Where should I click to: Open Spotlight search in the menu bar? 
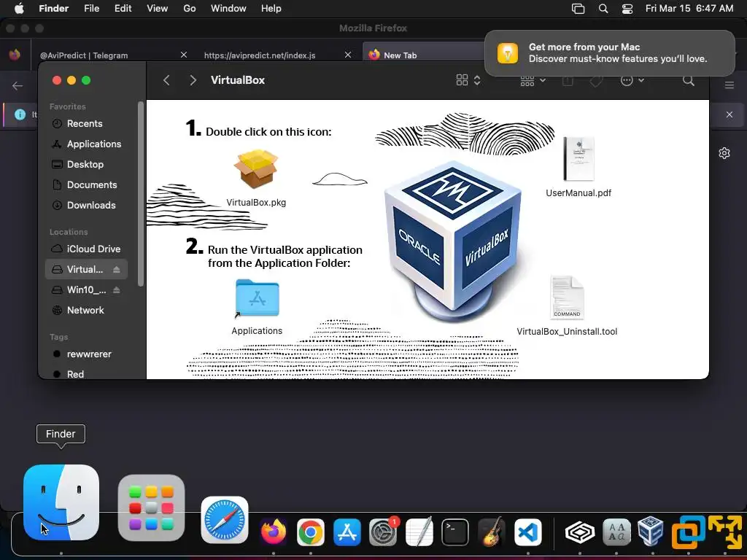(x=603, y=8)
